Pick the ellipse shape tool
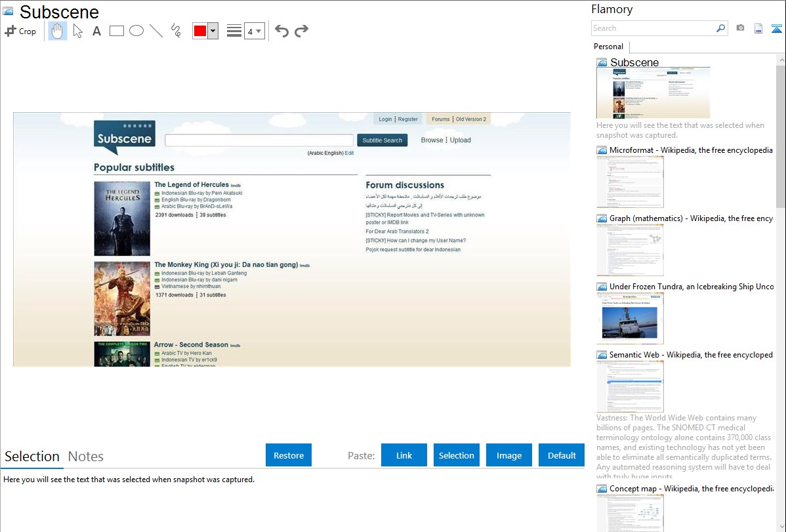This screenshot has height=532, width=786. point(136,31)
